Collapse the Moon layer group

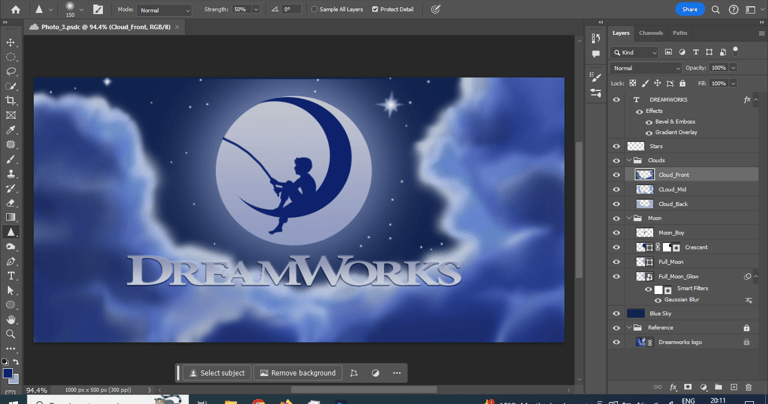(629, 218)
